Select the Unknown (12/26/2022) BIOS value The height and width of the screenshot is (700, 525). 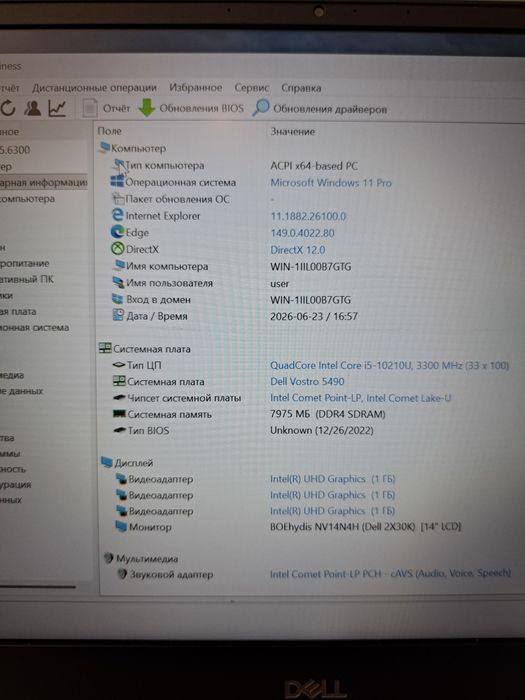[x=322, y=430]
